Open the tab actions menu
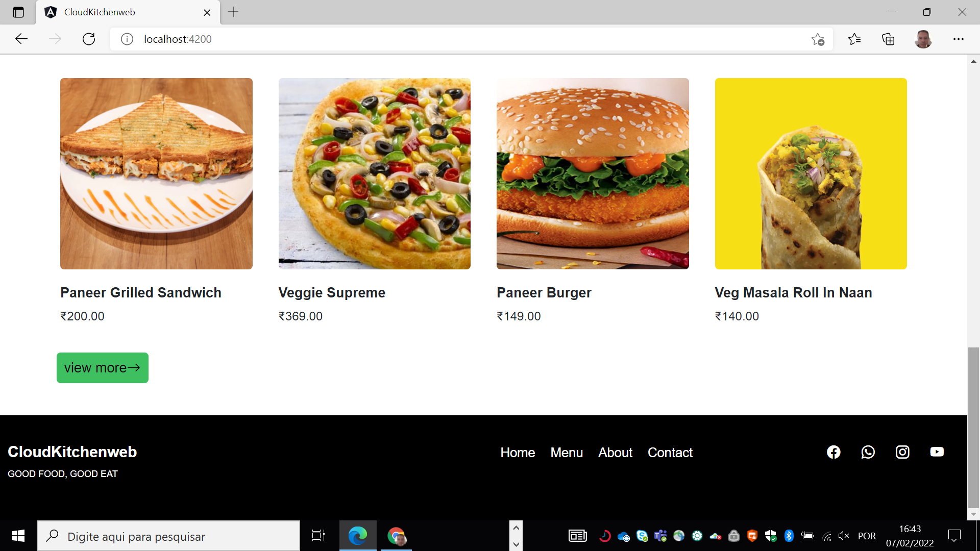Image resolution: width=980 pixels, height=551 pixels. click(18, 12)
